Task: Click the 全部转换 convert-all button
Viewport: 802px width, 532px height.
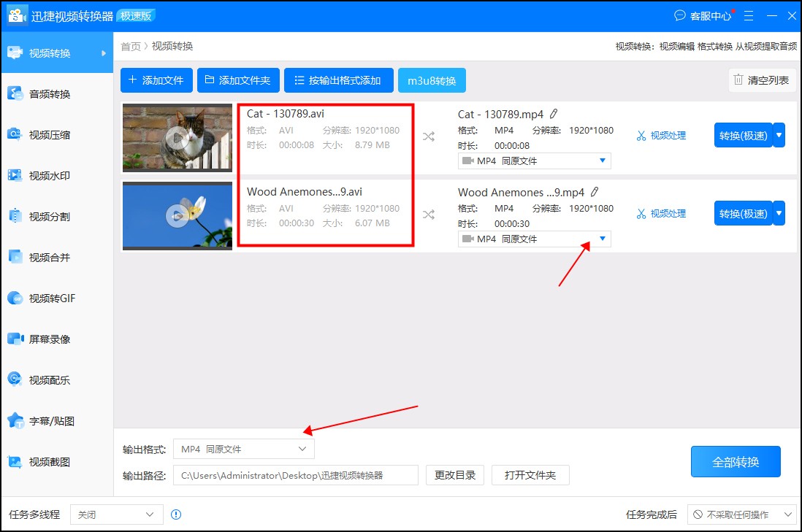Action: tap(736, 462)
